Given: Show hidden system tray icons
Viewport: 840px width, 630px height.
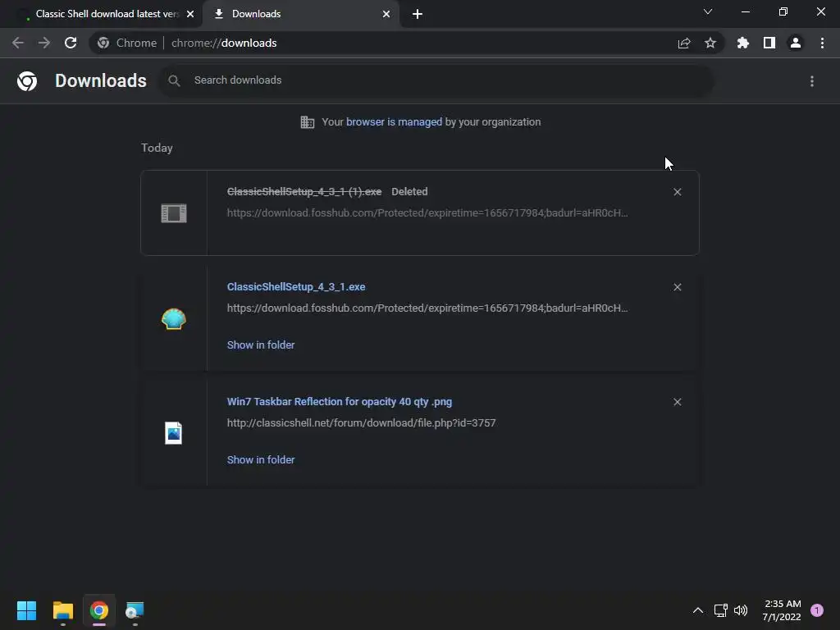Looking at the screenshot, I should click(x=698, y=610).
